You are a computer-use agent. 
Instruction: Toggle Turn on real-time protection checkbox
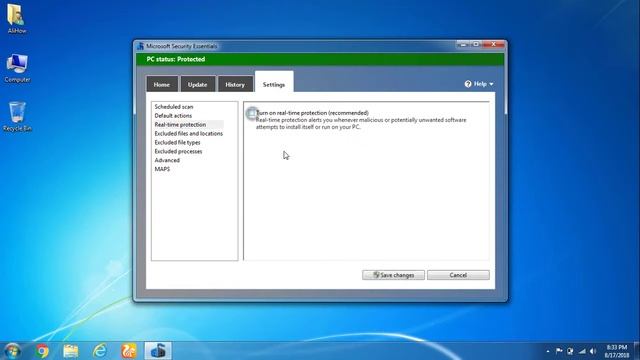tap(252, 113)
